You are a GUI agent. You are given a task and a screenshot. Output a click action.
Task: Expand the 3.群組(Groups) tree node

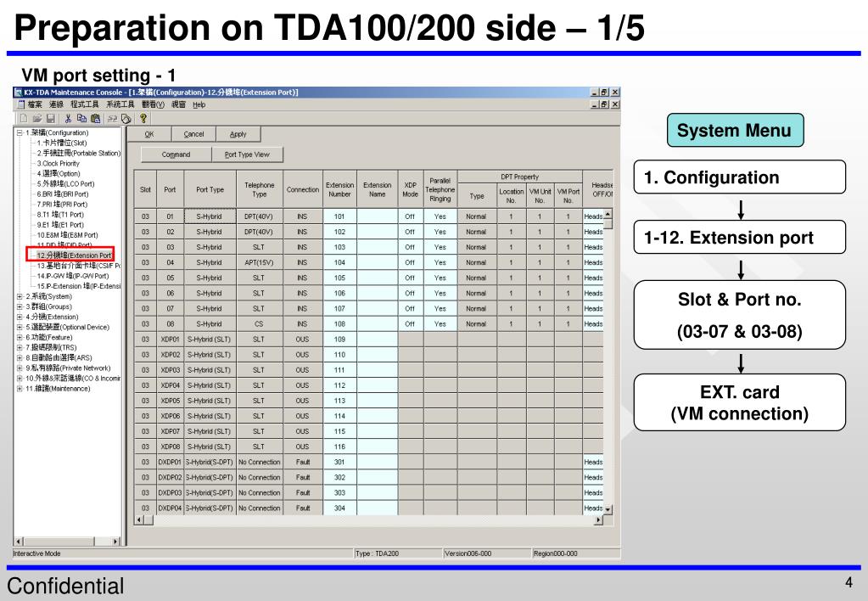coord(20,306)
